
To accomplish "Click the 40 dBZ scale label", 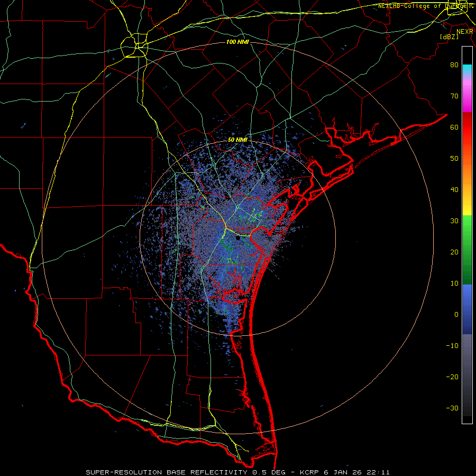I will pos(454,190).
